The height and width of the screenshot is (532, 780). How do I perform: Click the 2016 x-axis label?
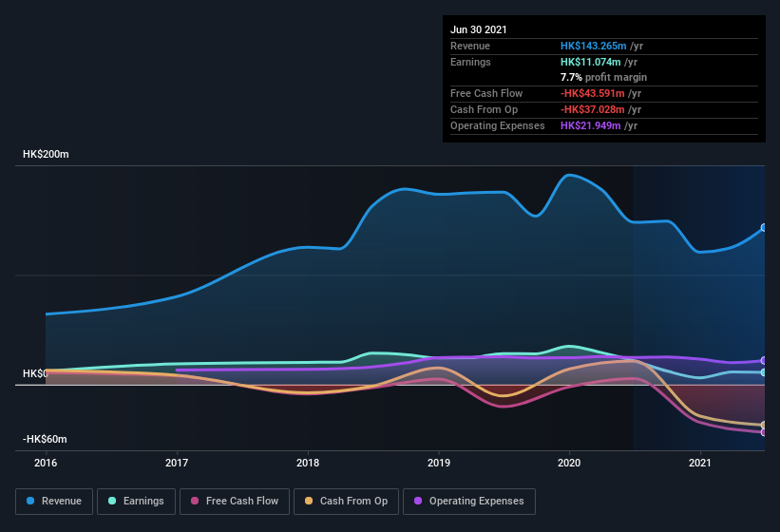[x=46, y=463]
